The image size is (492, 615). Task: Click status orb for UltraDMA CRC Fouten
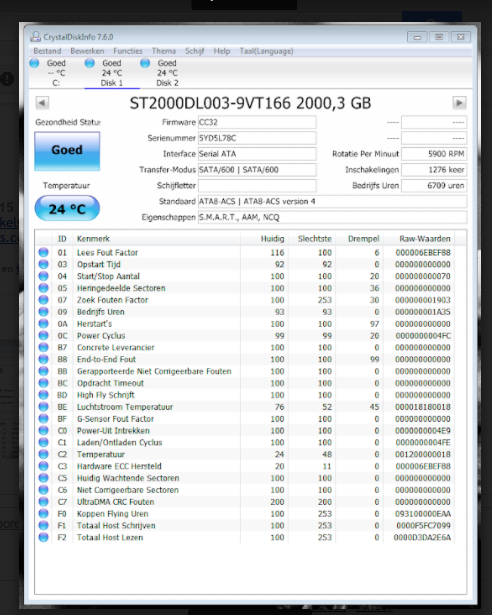click(44, 502)
